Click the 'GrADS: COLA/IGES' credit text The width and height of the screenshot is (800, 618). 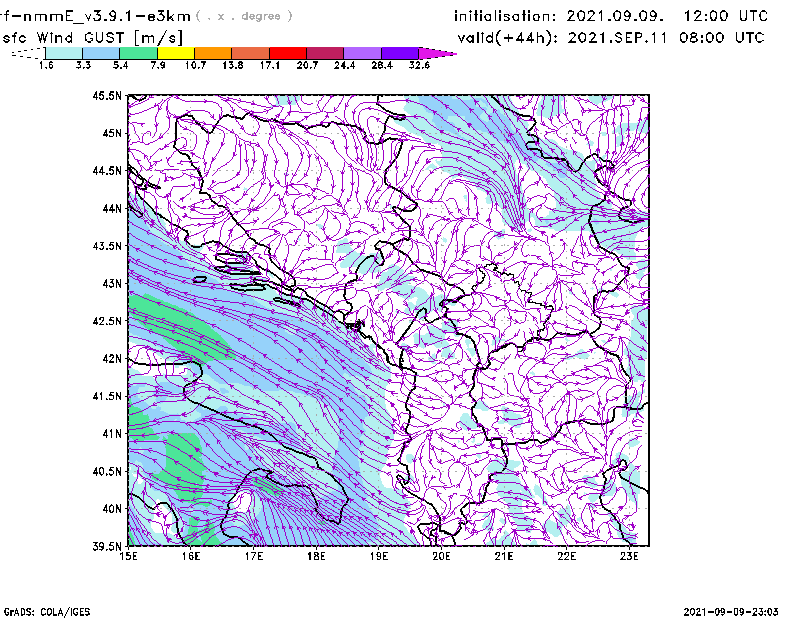click(x=46, y=612)
